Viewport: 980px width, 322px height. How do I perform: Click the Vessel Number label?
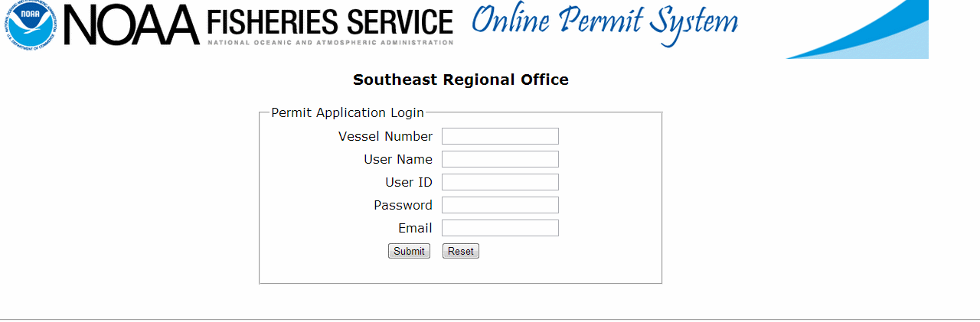385,136
